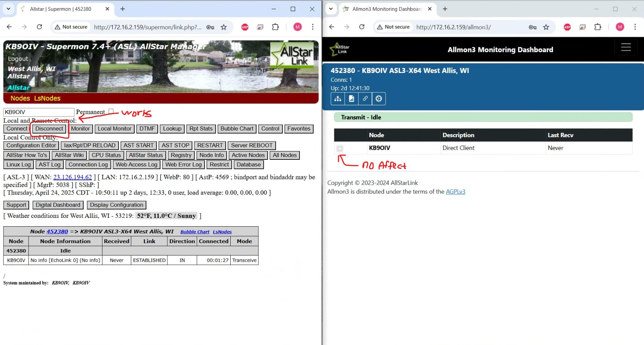Image resolution: width=644 pixels, height=345 pixels.
Task: Click the ABP extension icon in Allmon3 window
Action: [567, 27]
